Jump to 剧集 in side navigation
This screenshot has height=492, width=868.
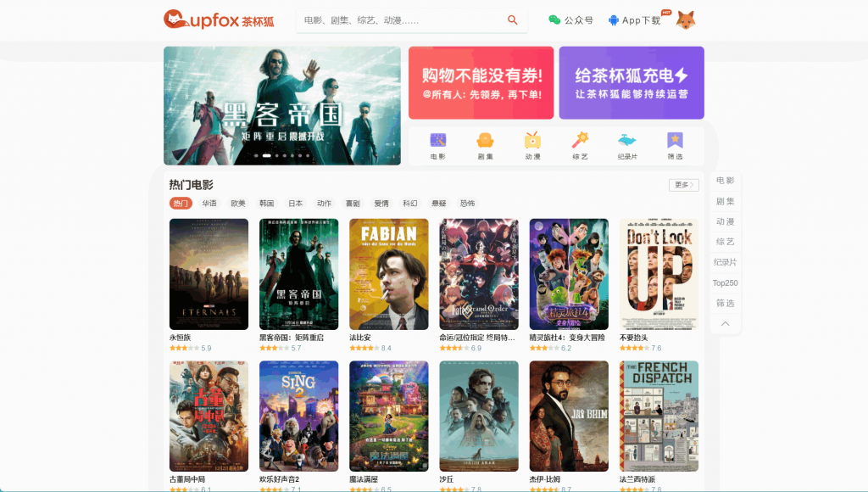point(726,201)
